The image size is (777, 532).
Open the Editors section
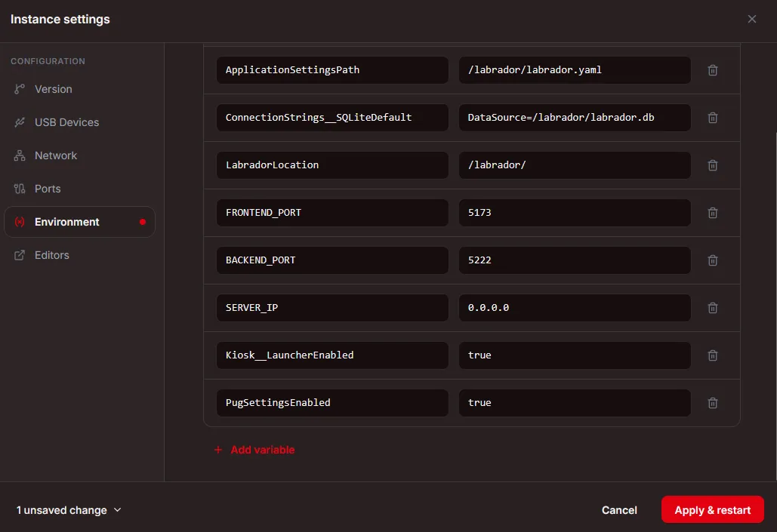tap(79, 255)
